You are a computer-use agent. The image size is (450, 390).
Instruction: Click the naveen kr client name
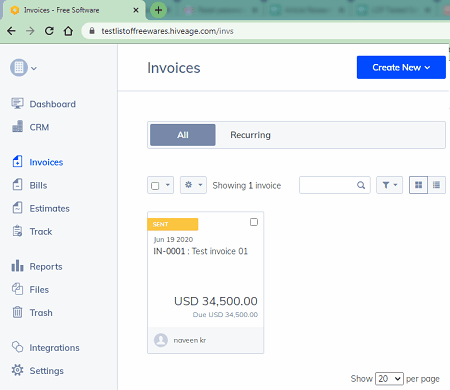pyautogui.click(x=190, y=340)
